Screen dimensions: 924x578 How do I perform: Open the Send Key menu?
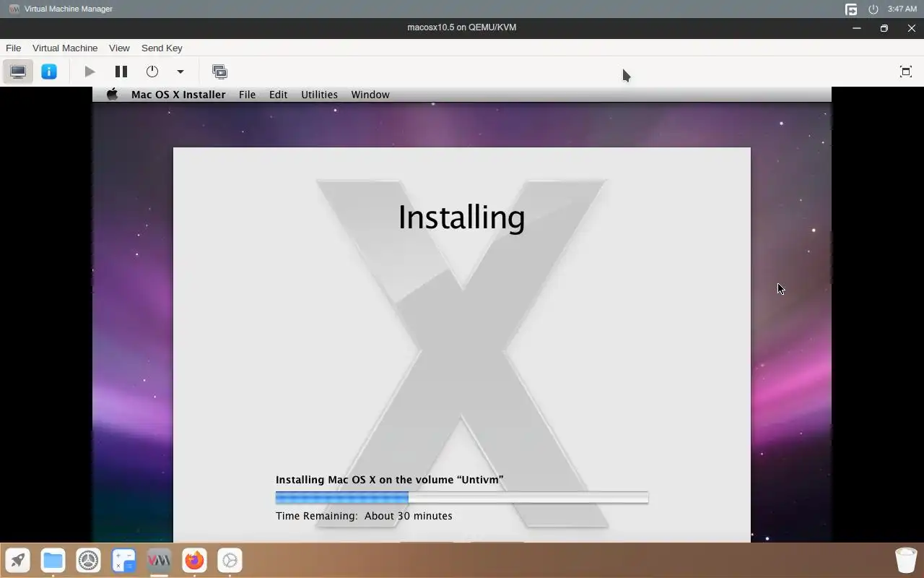pyautogui.click(x=162, y=48)
